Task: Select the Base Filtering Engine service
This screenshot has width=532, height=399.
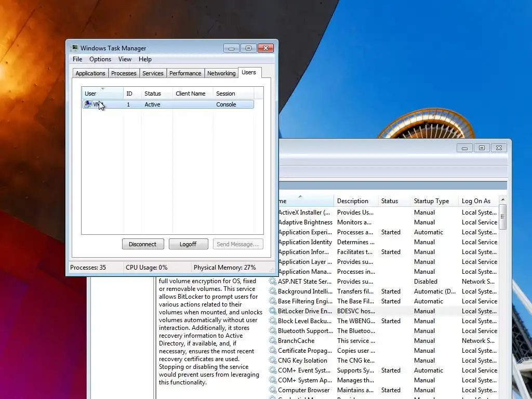Action: 383,301
